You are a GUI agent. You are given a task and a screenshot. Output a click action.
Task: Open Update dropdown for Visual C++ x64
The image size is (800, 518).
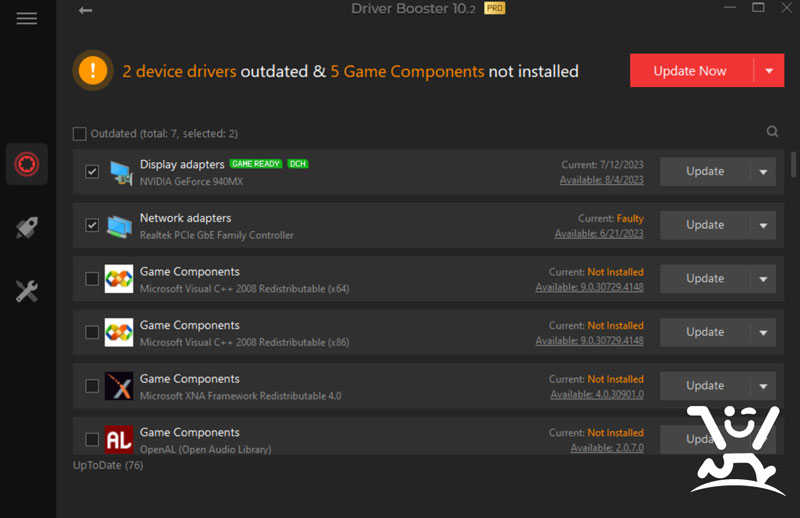click(x=763, y=279)
